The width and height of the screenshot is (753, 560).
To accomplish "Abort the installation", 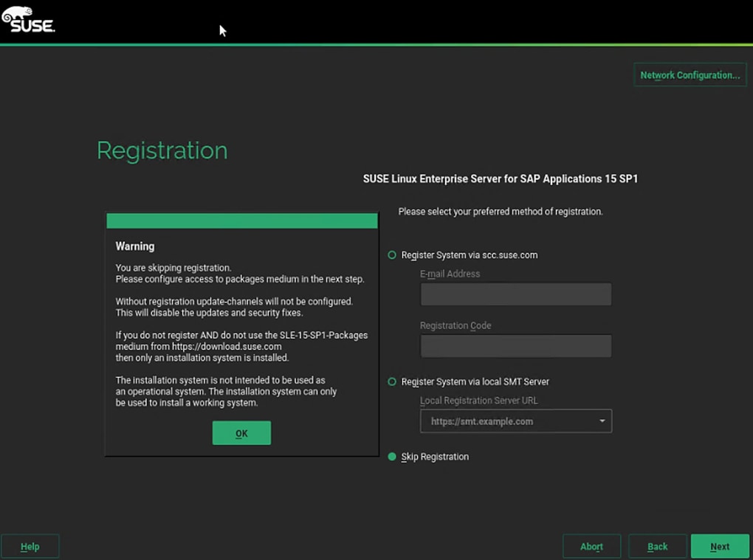I will 591,546.
